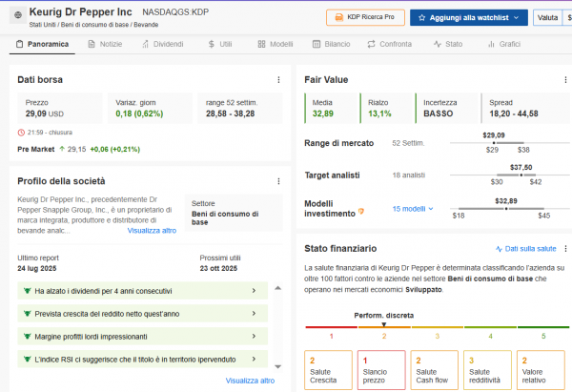Click the Perform. discreta health scale marker
The height and width of the screenshot is (392, 572).
[384, 324]
